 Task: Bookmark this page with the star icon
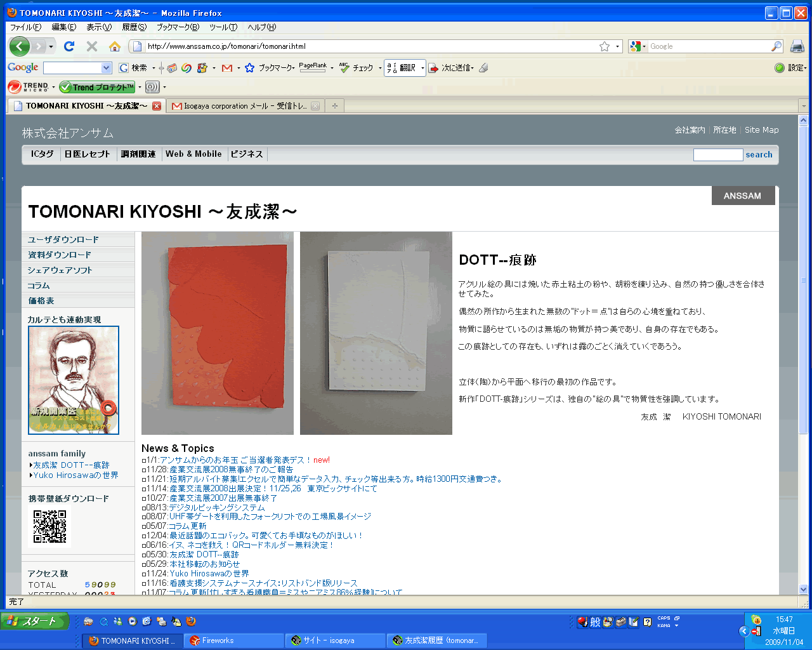coord(605,46)
